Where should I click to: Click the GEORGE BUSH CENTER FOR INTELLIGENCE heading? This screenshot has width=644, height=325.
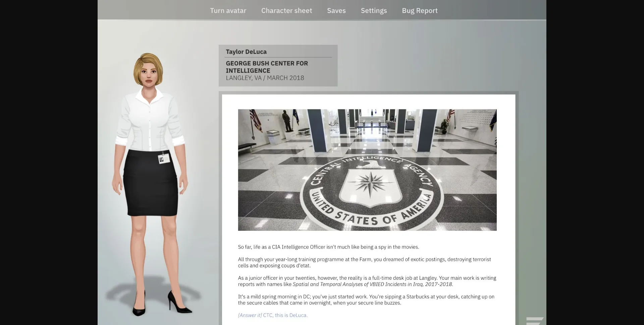coord(267,67)
